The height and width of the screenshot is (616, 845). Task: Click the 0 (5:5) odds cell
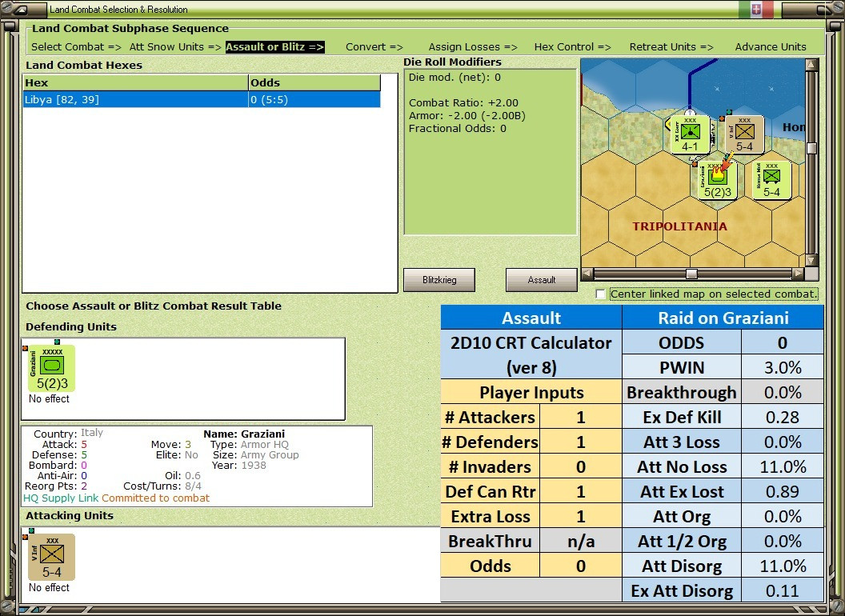tap(314, 100)
